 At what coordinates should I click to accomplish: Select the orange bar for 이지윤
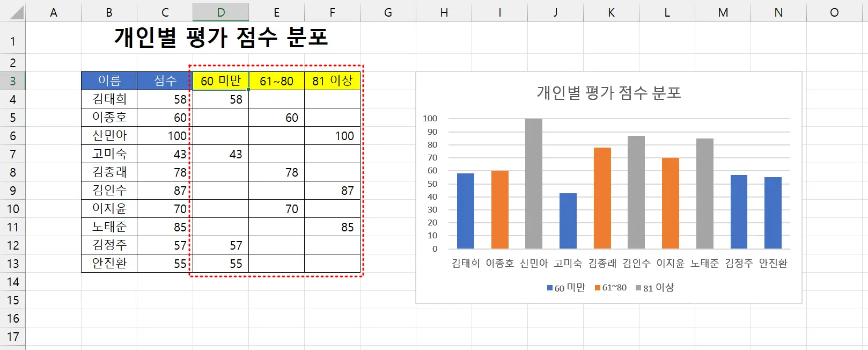[671, 203]
